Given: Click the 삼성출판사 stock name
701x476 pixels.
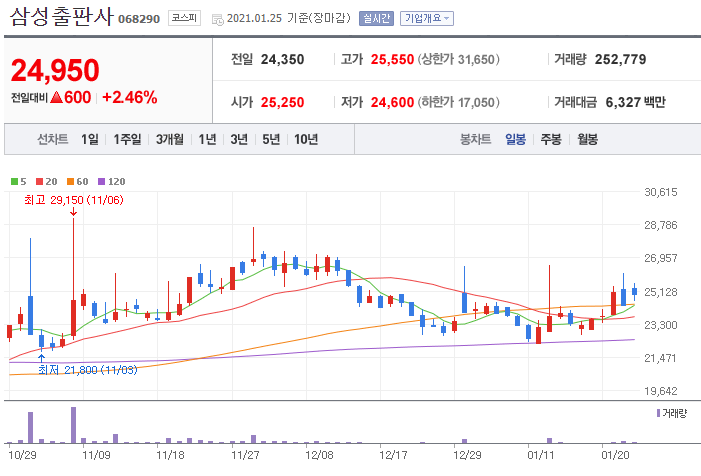Looking at the screenshot, I should coord(61,17).
